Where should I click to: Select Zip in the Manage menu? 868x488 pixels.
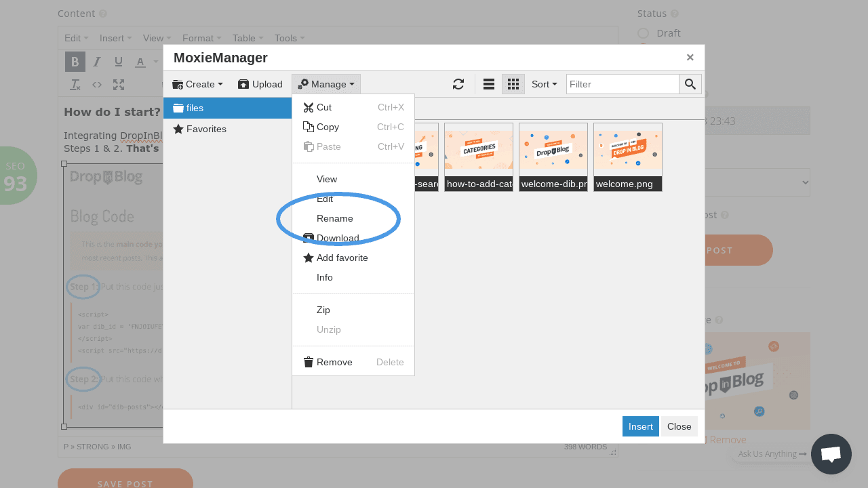tap(353, 310)
